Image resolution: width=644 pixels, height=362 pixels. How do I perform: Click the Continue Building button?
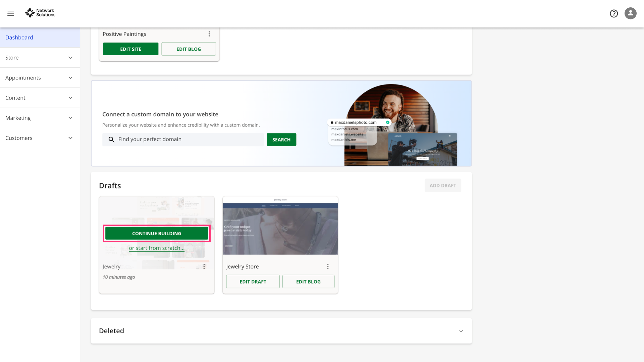click(157, 233)
